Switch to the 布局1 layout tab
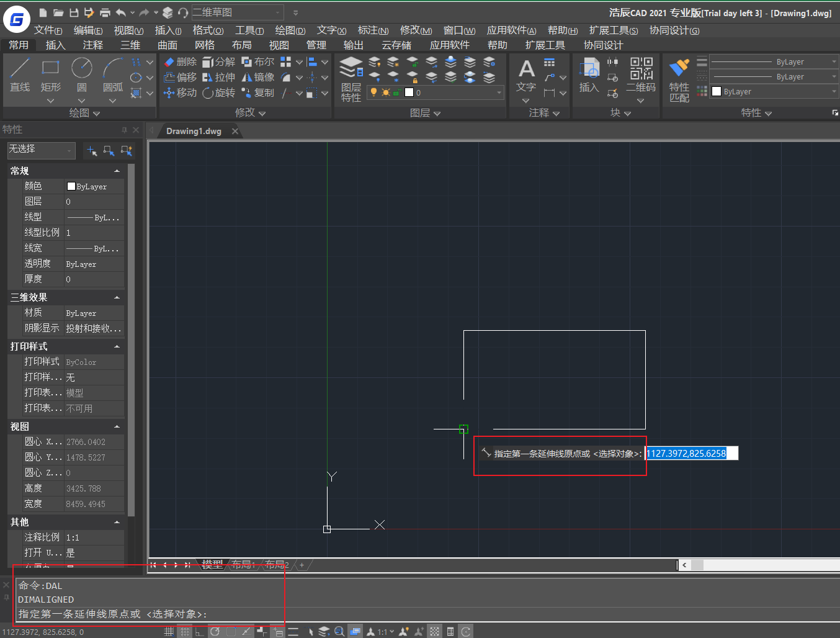Screen dimensions: 840x638 point(243,564)
